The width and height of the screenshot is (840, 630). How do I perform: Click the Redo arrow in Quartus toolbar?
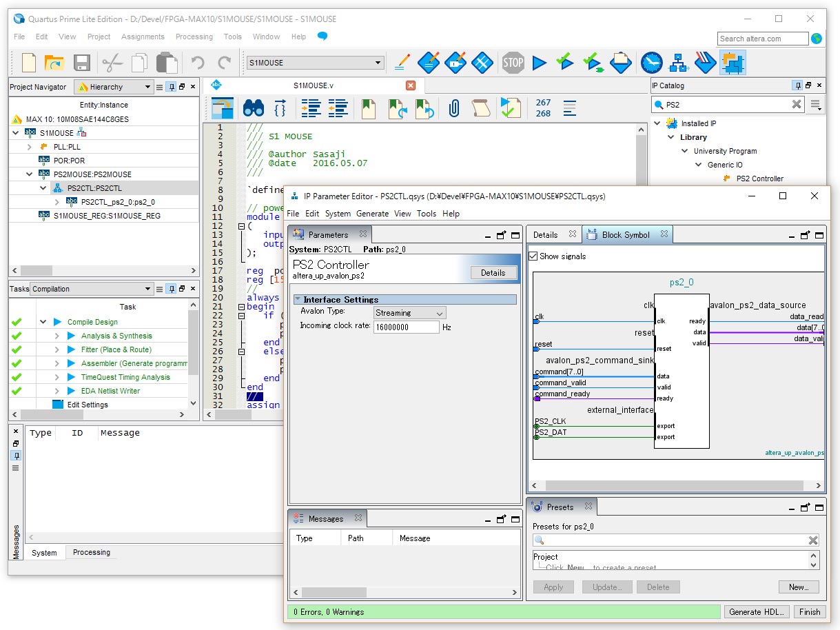coord(224,63)
